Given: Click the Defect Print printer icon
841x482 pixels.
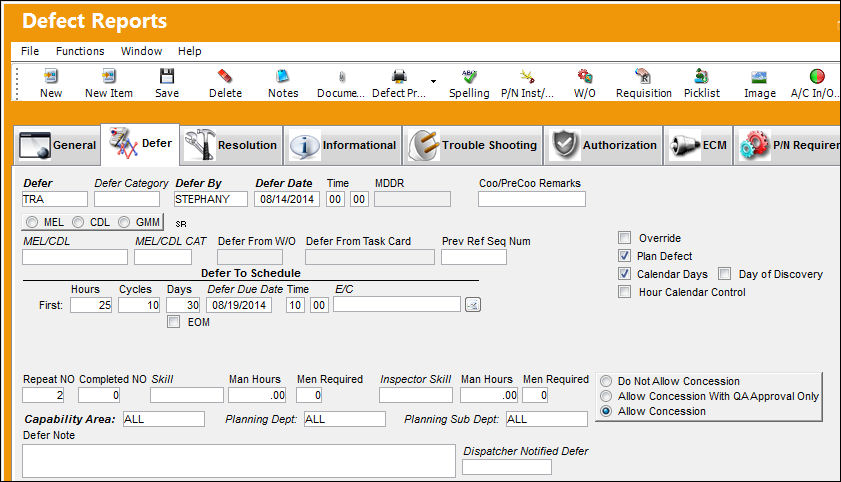Looking at the screenshot, I should pyautogui.click(x=399, y=76).
